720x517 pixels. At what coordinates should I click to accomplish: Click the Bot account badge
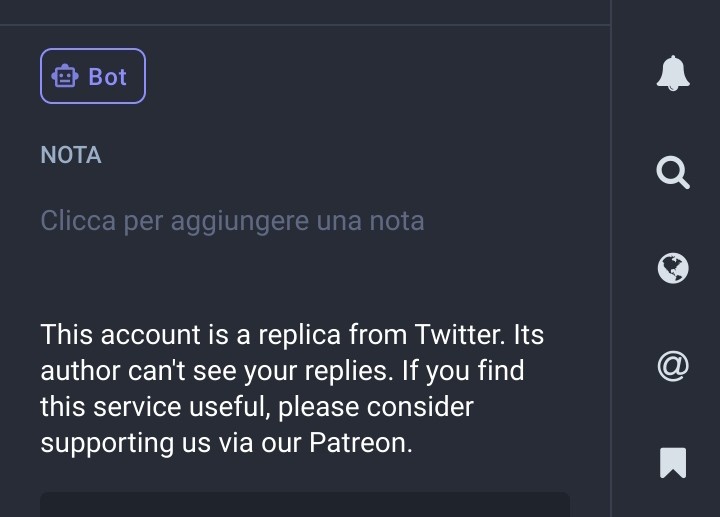point(93,76)
